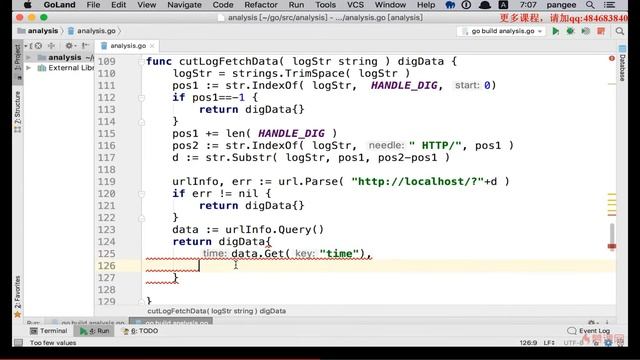Place cursor on line 126 of the editor
The height and width of the screenshot is (360, 640).
[x=380, y=266]
